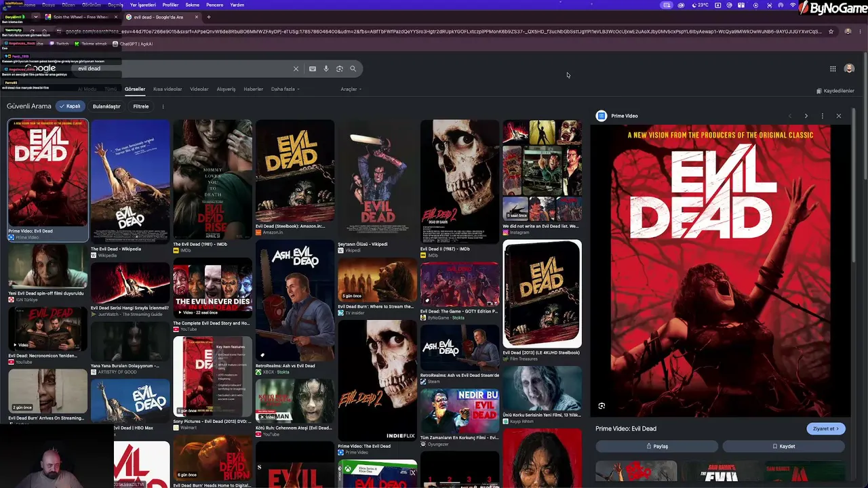
Task: Open preview panel three-dot options menu
Action: tap(823, 116)
